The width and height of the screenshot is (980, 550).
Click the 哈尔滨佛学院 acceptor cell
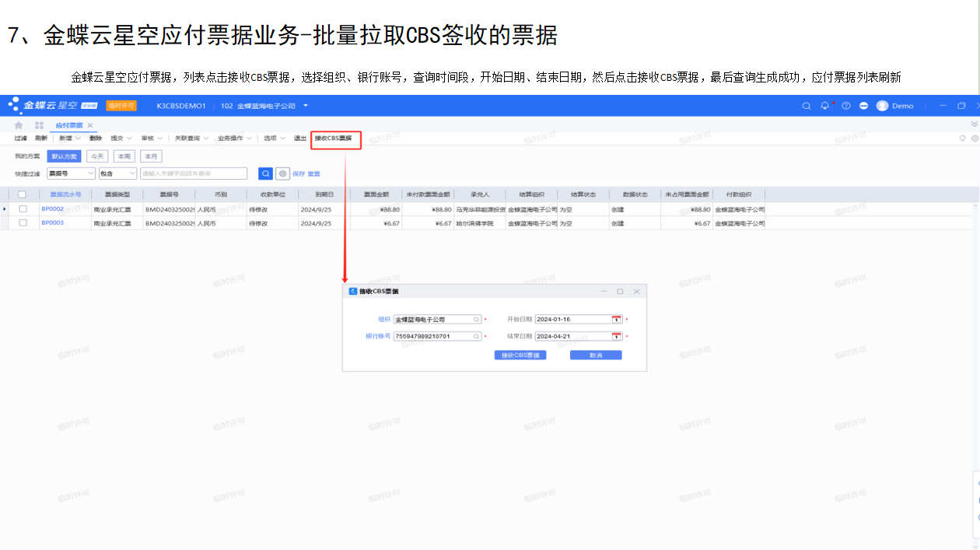click(480, 223)
